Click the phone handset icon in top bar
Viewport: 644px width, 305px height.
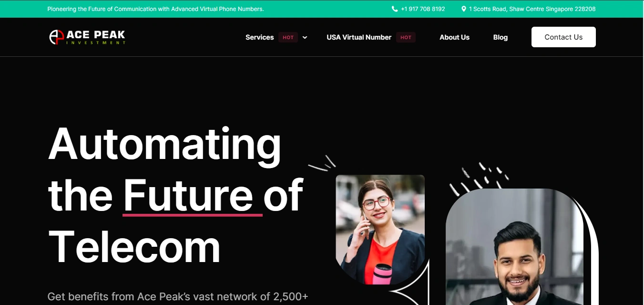point(395,9)
